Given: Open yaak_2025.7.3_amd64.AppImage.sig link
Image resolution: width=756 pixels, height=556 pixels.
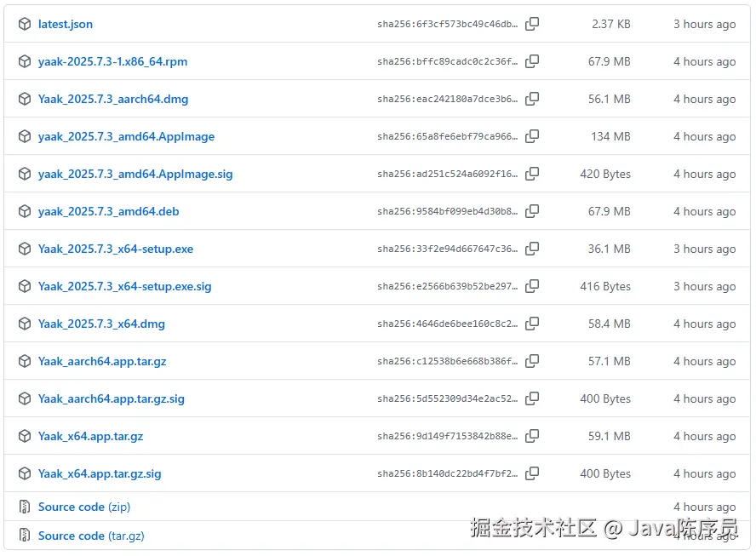Looking at the screenshot, I should tap(135, 174).
